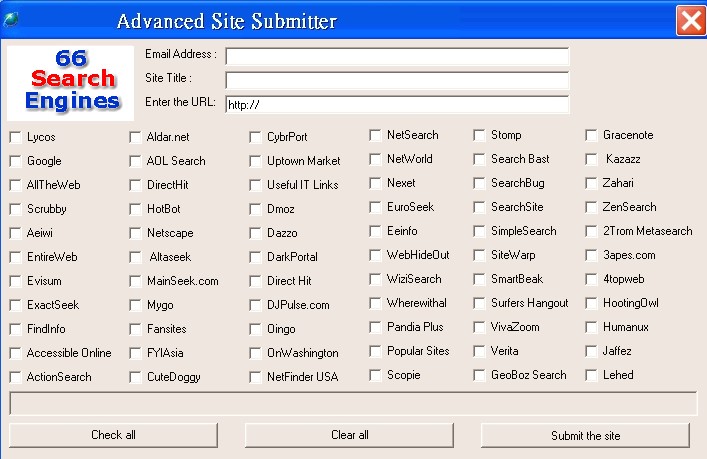Enable the Lycos checkbox

(x=16, y=137)
